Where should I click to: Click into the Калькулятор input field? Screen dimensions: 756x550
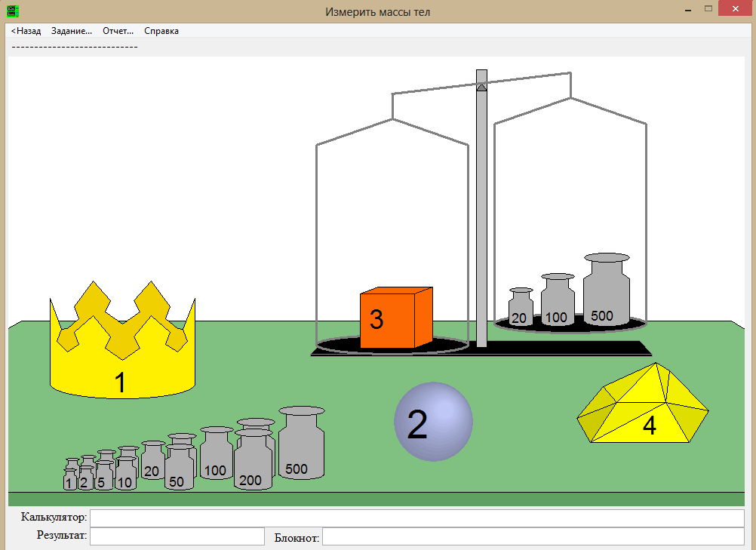click(x=417, y=518)
